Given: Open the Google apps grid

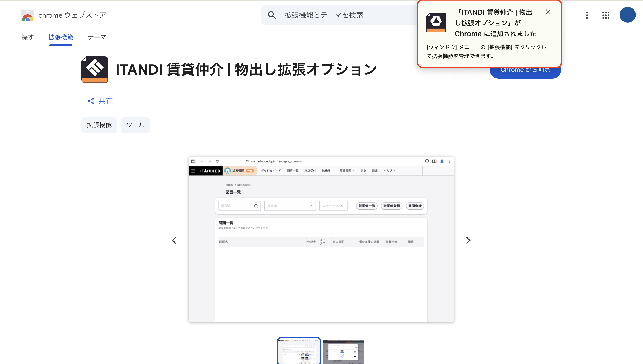Looking at the screenshot, I should (x=606, y=15).
